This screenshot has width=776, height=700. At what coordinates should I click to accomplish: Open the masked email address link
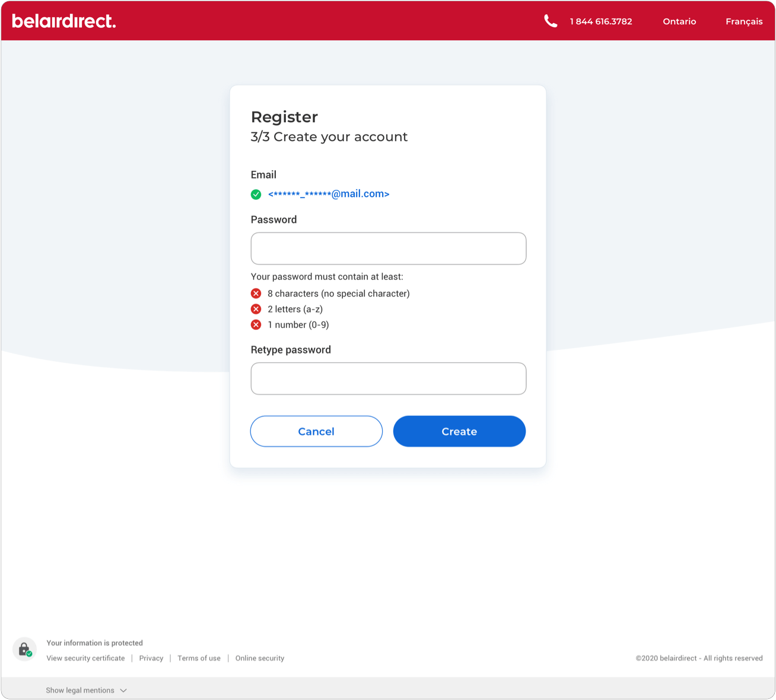tap(329, 193)
